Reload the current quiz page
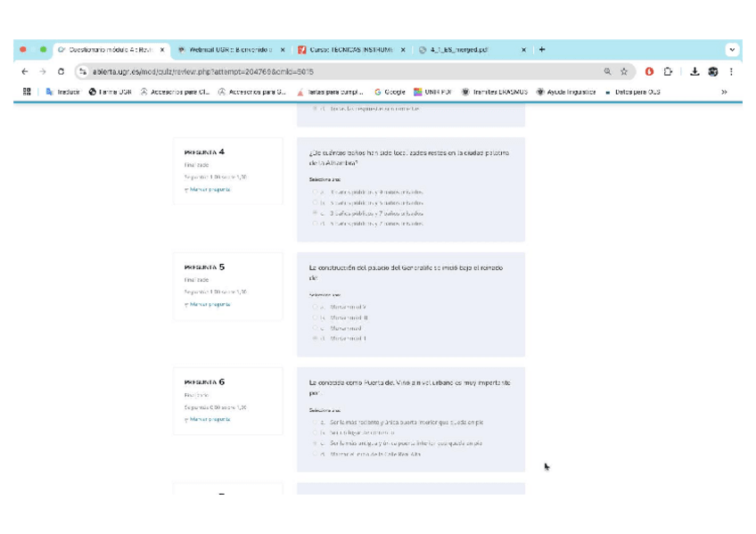 pyautogui.click(x=61, y=71)
